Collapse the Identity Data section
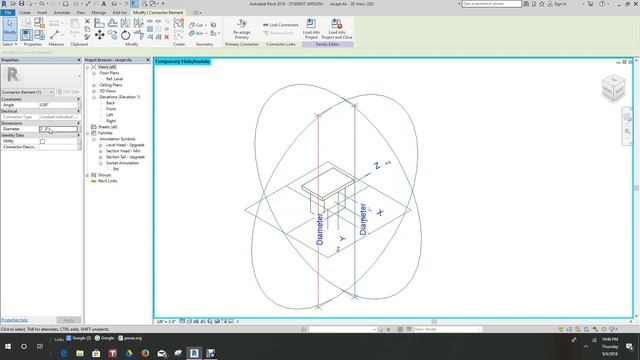This screenshot has width=640, height=360. pyautogui.click(x=78, y=135)
